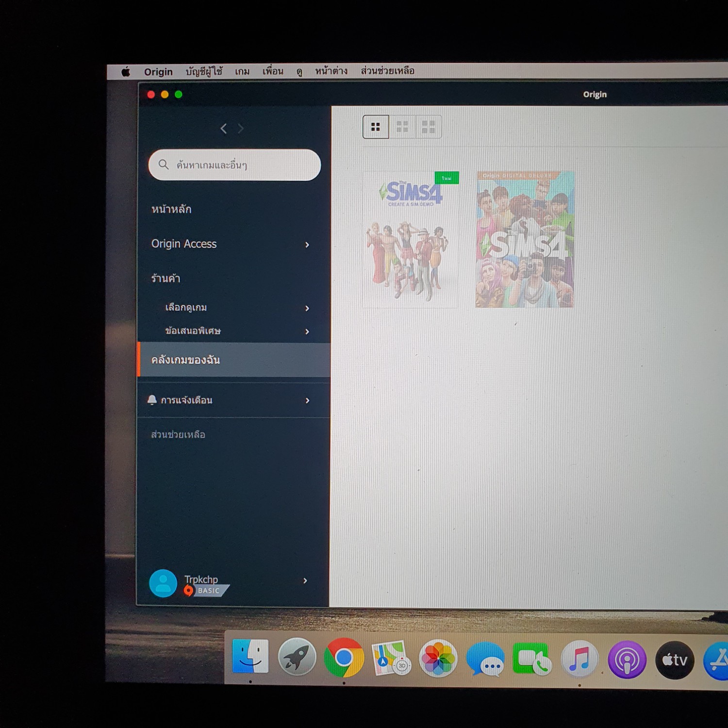Viewport: 728px width, 728px height.
Task: Open the หน้าต่าง menu
Action: pos(331,71)
